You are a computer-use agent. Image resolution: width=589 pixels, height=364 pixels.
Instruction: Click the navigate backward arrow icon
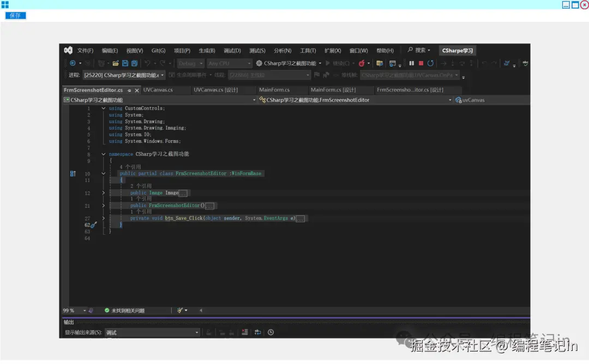point(73,63)
